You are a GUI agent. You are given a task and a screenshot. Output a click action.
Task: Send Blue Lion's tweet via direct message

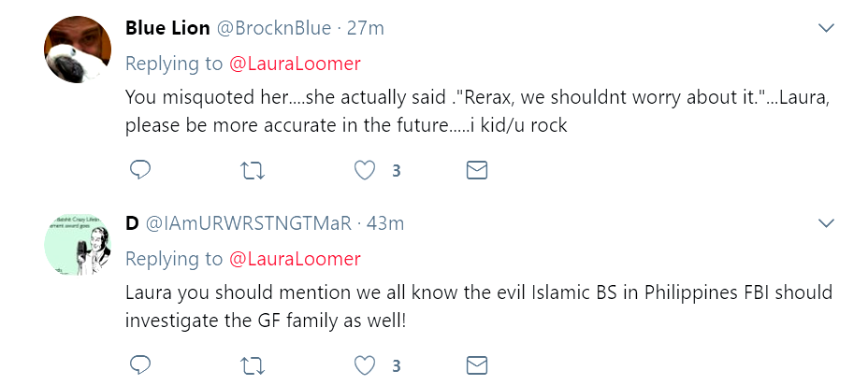tap(477, 170)
